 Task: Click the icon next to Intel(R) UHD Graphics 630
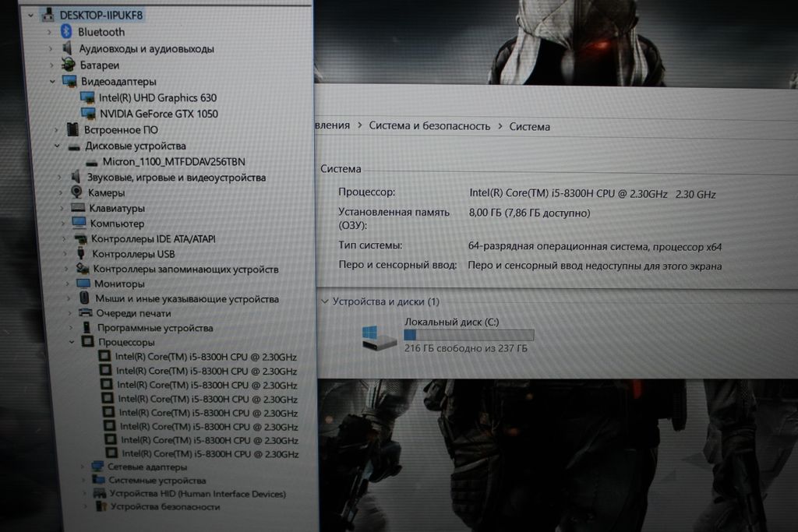(87, 97)
